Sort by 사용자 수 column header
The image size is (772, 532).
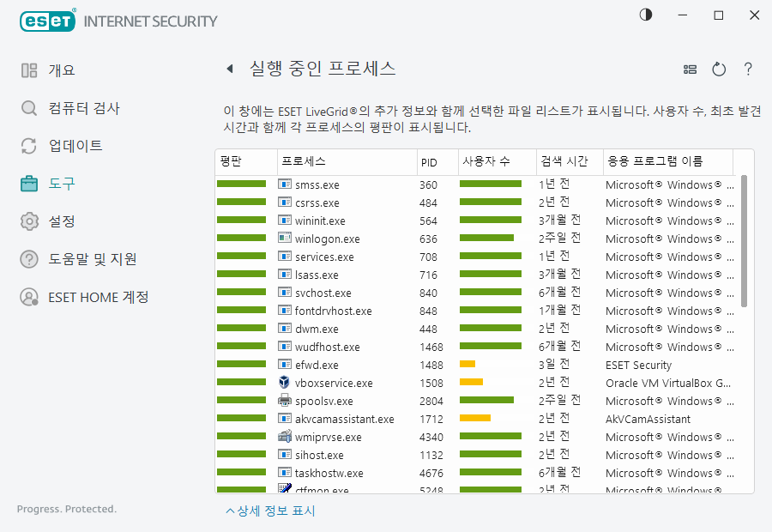[486, 161]
